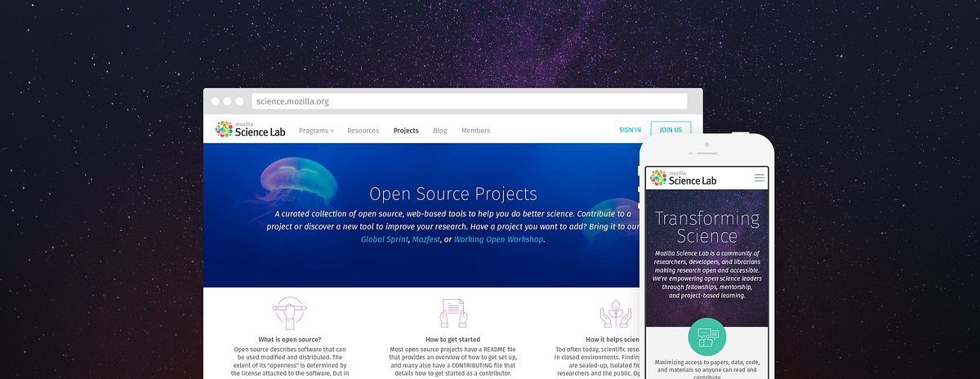Viewport: 980px width, 379px height.
Task: Follow the Global Sprint link
Action: point(385,239)
